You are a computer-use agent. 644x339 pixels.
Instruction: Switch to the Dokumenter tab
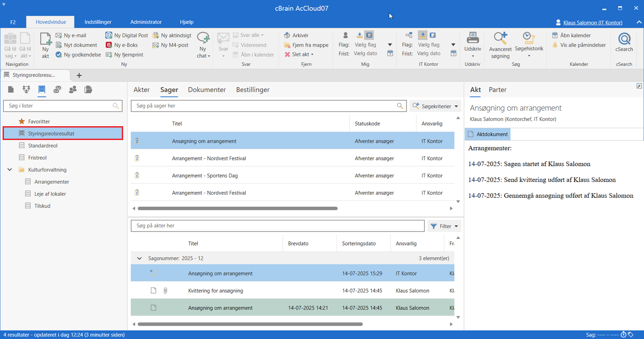point(207,90)
